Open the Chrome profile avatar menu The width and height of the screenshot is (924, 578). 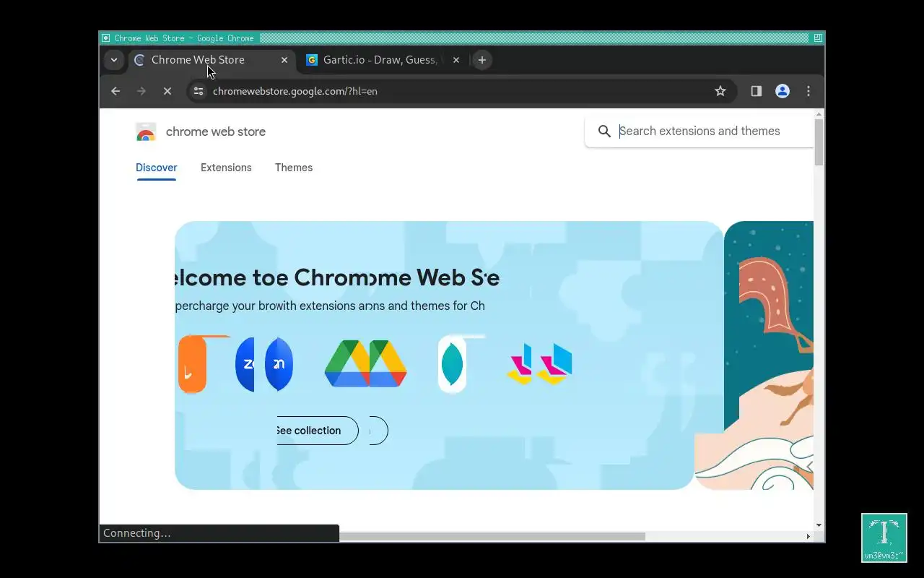coord(783,91)
